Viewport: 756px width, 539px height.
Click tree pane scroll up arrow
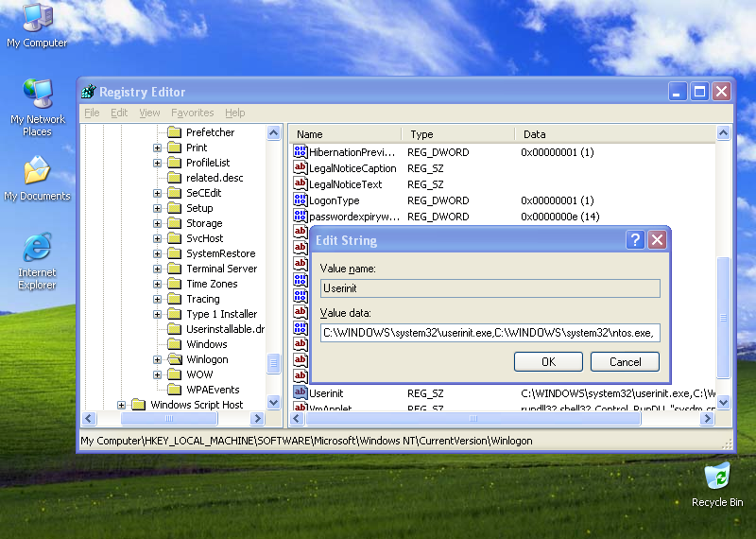pyautogui.click(x=273, y=132)
